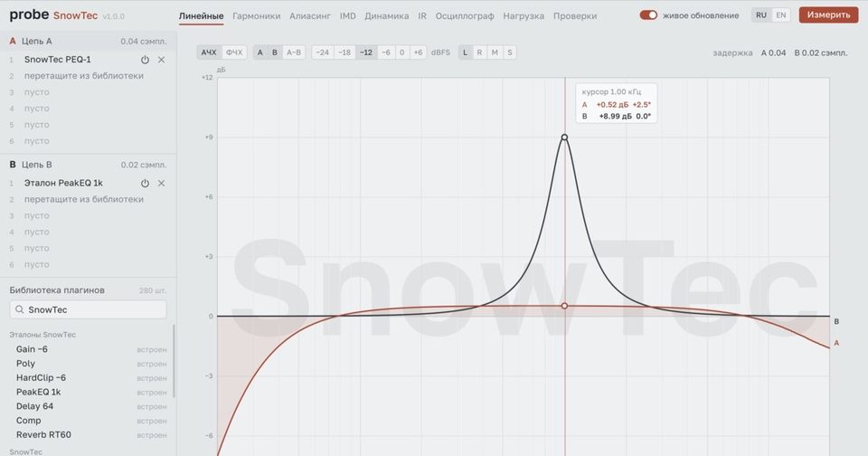
Task: Select the SnowTec PEQ-1 plugin row
Action: pos(88,60)
